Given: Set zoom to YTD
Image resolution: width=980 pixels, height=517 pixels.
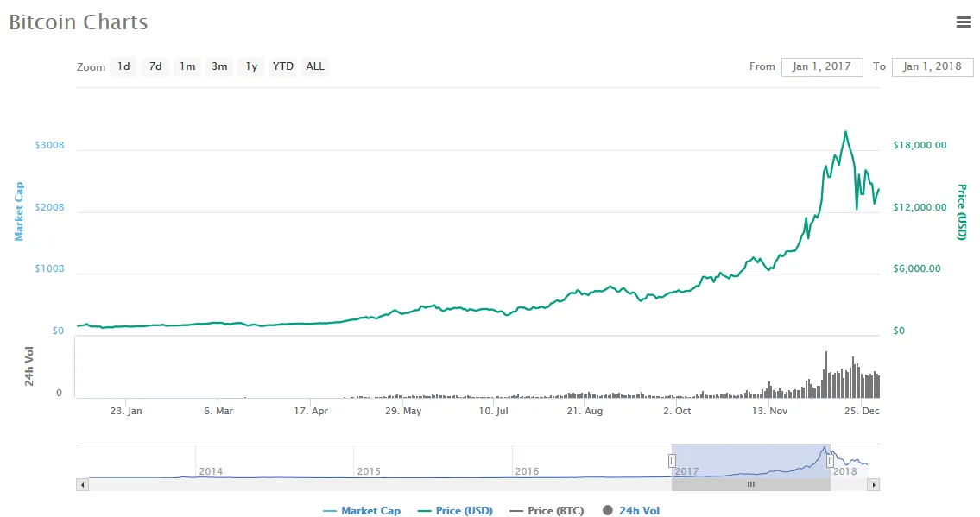Looking at the screenshot, I should click(x=283, y=66).
